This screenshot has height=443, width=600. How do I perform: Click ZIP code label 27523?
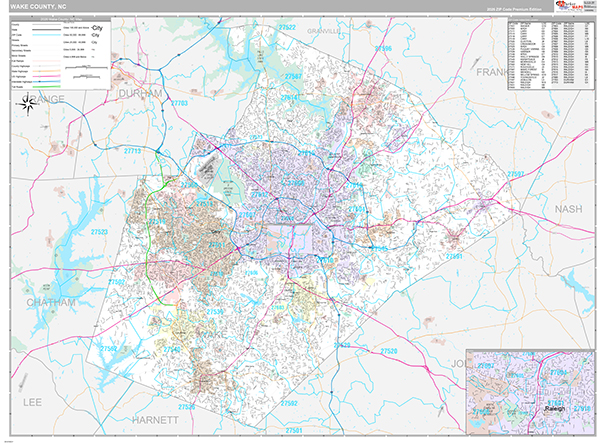click(99, 232)
